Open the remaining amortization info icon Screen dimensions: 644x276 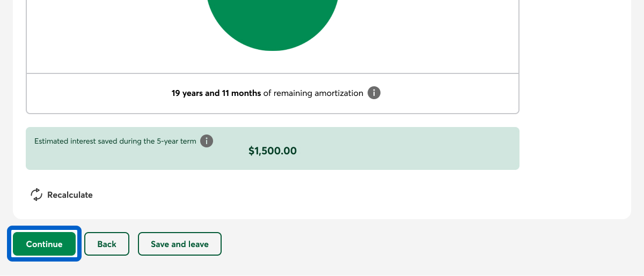pos(374,93)
